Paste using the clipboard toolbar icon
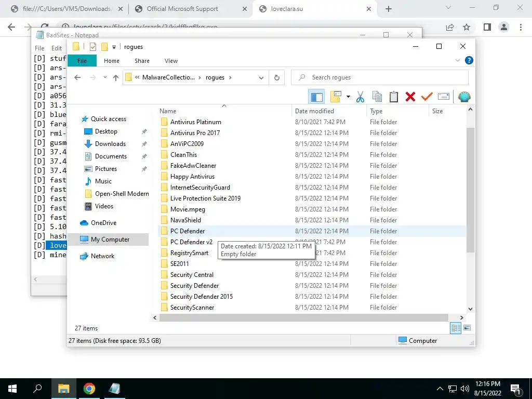 coord(394,97)
